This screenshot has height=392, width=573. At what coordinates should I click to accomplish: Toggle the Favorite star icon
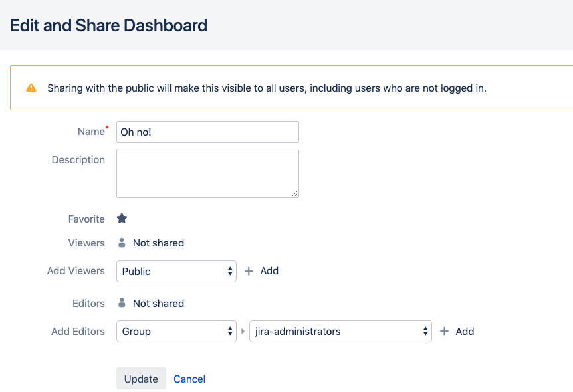(122, 219)
